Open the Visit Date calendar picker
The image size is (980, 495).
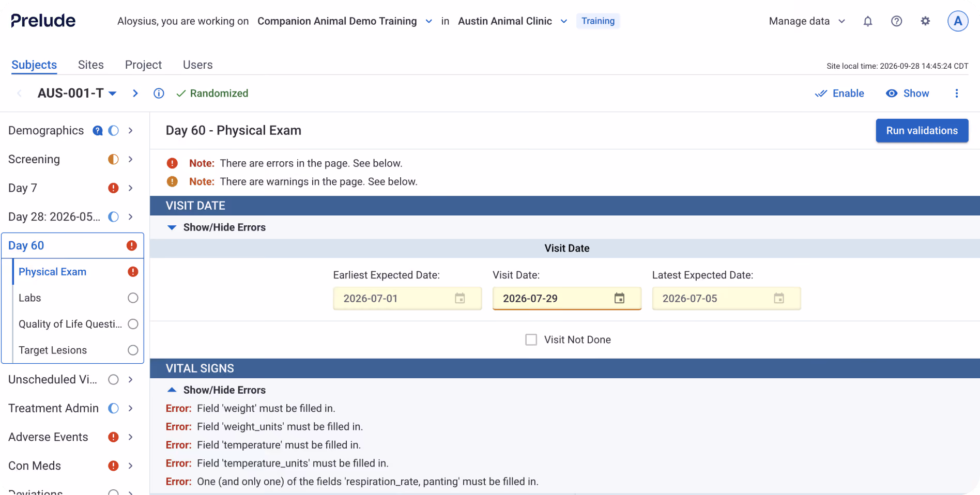[x=619, y=298]
